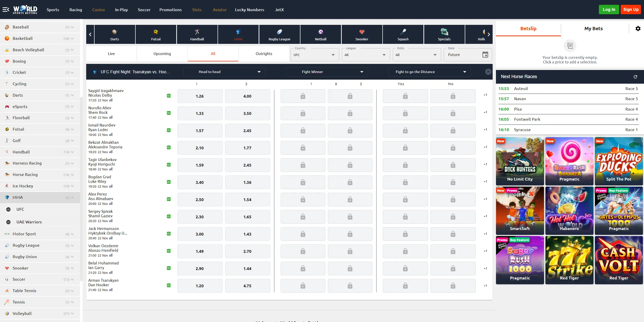Click the carousel right arrow to see more sports

tap(489, 34)
